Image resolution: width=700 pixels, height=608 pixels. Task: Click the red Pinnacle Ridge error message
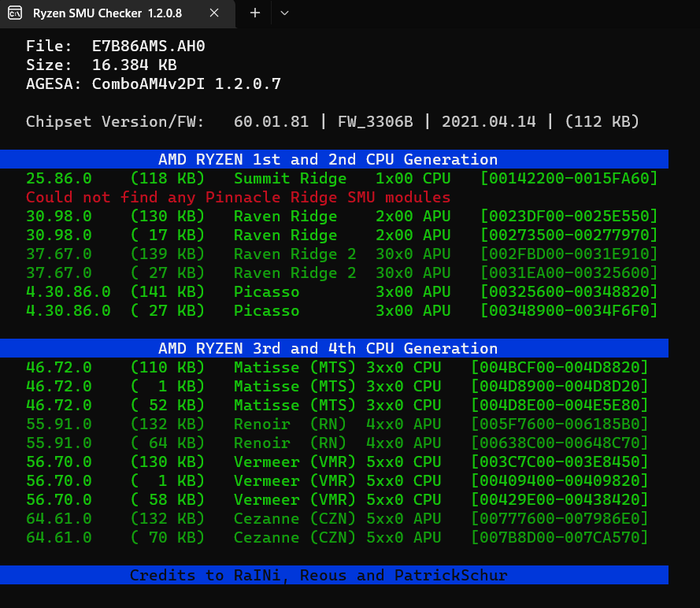pyautogui.click(x=238, y=198)
